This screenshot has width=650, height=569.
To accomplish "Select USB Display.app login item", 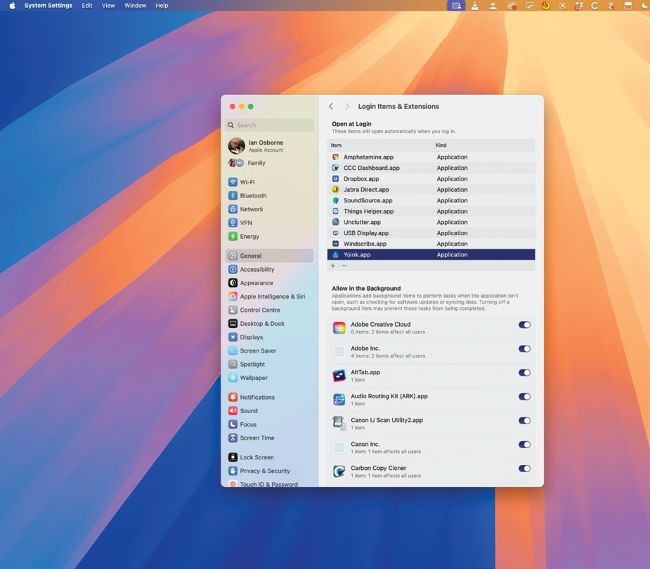I will pos(431,233).
